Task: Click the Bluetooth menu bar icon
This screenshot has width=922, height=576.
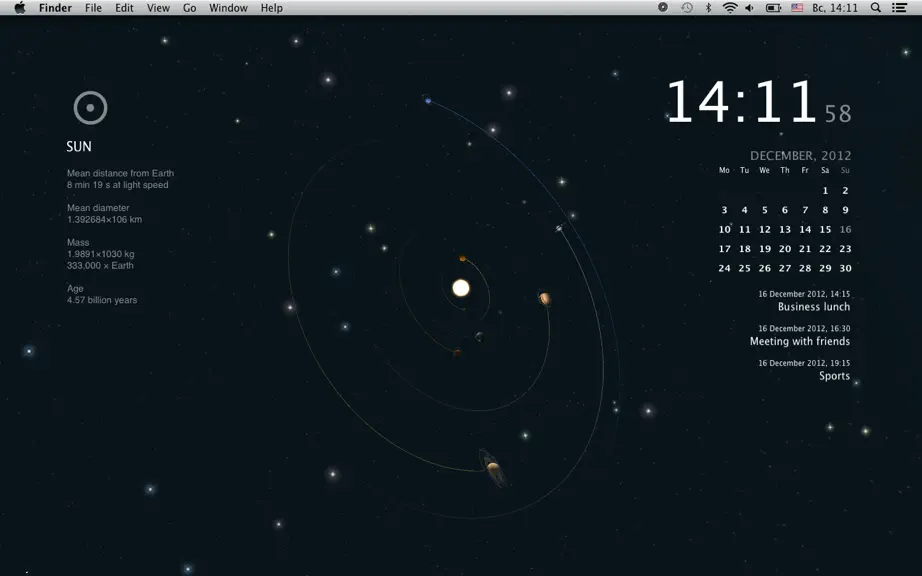Action: coord(709,8)
